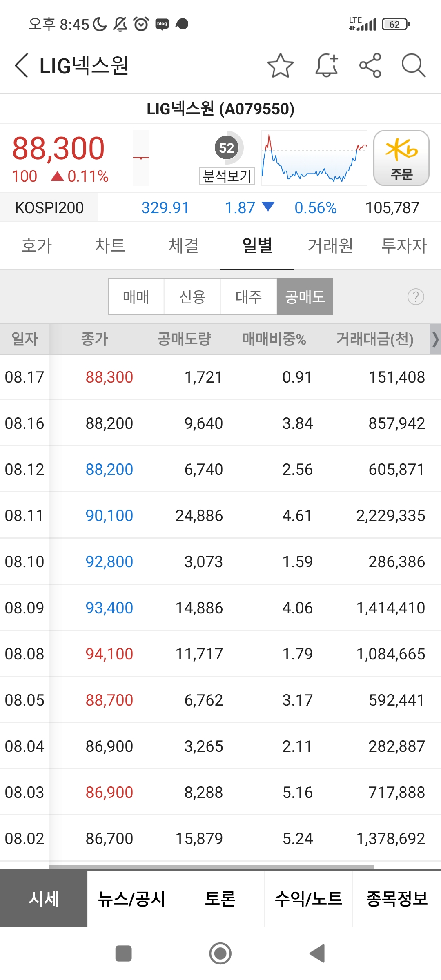Tap the 공매도량 column header
441x980 pixels.
pos(184,339)
